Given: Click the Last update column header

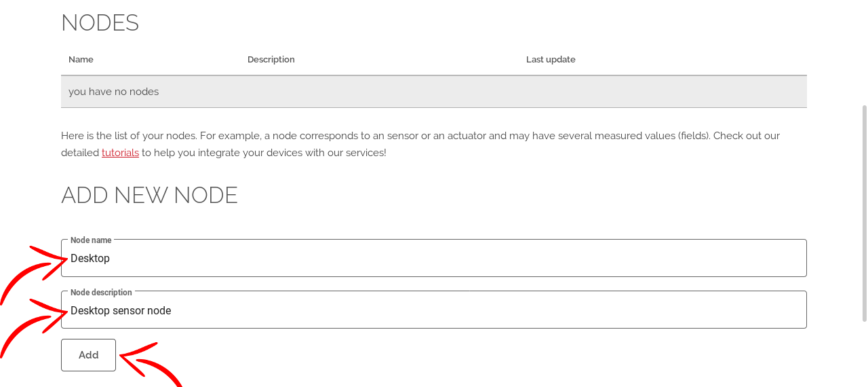Looking at the screenshot, I should coord(550,60).
